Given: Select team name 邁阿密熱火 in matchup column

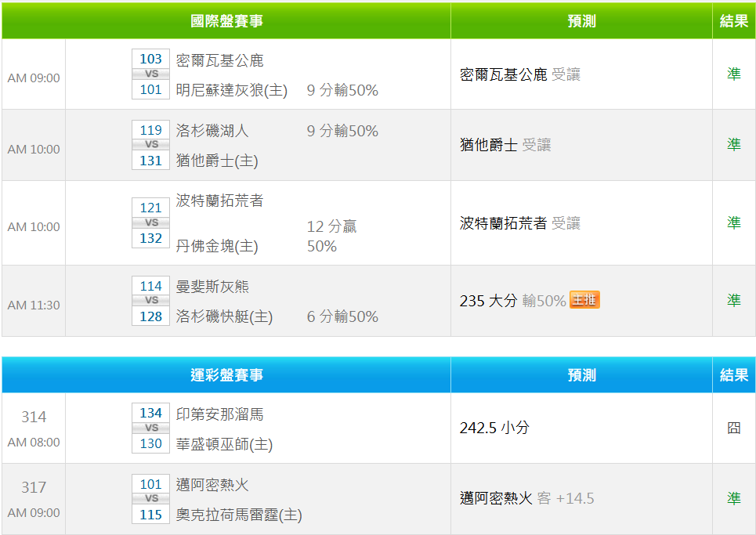Looking at the screenshot, I should (212, 485).
